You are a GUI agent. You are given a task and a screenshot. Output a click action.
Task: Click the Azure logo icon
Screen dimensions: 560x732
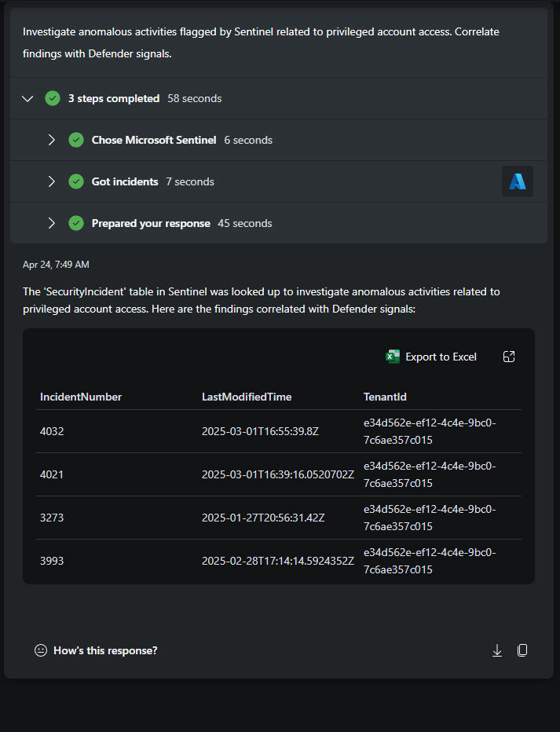(517, 181)
